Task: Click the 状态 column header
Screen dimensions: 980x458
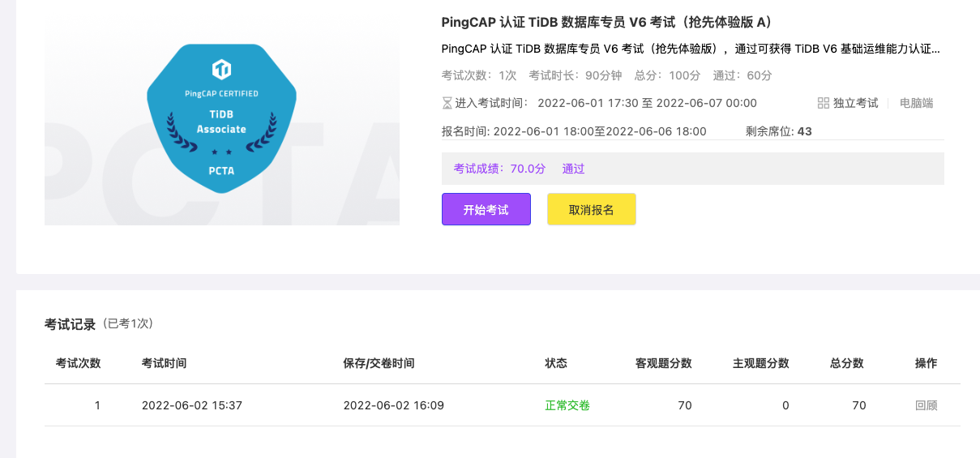Action: (556, 363)
